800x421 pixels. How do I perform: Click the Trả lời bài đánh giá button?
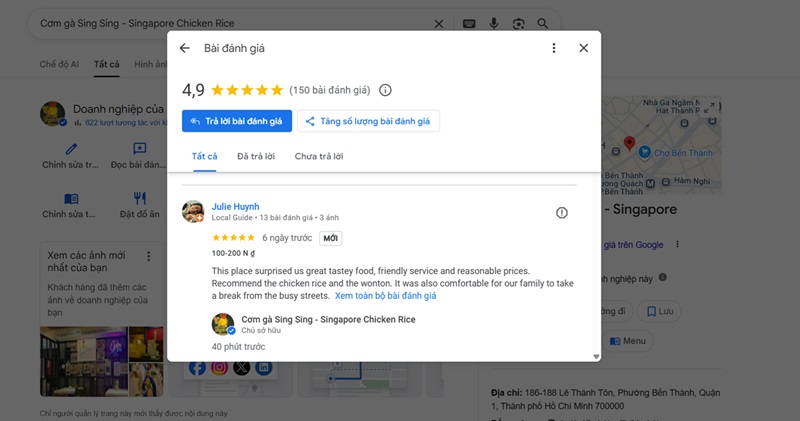(x=237, y=121)
